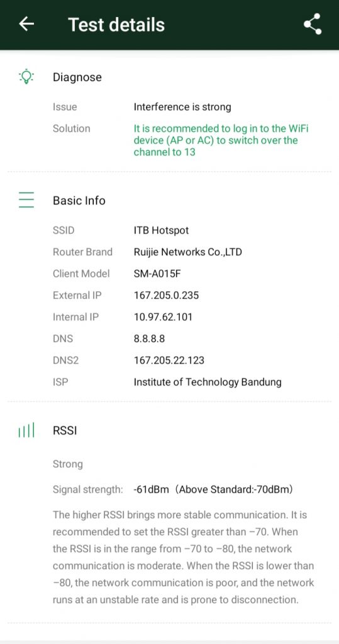The height and width of the screenshot is (644, 339).
Task: Select the Basic Info section heading
Action: click(79, 201)
